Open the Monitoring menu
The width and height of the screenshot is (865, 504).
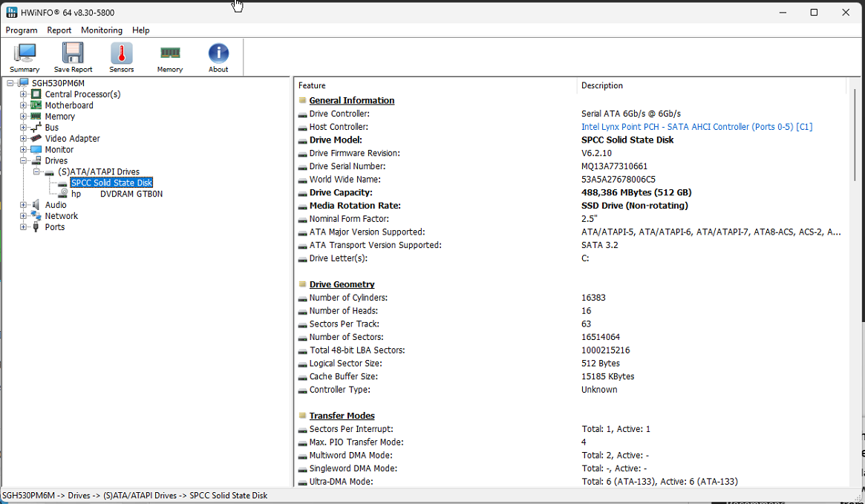tap(102, 30)
